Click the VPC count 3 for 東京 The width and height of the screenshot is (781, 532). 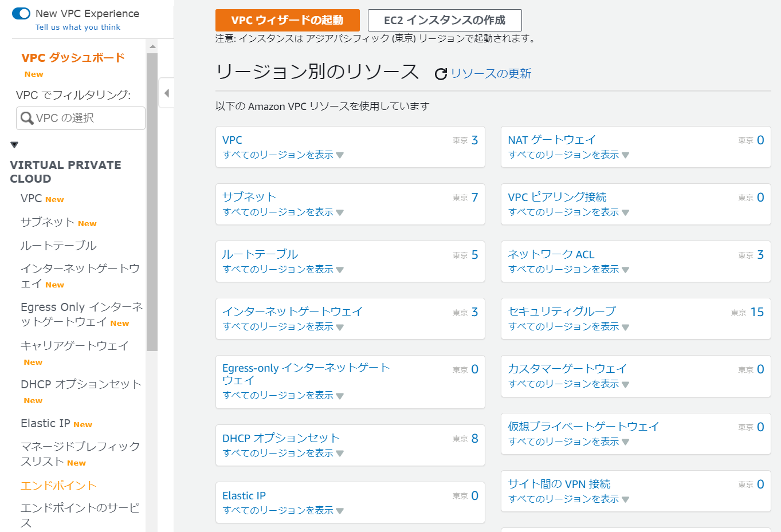[x=474, y=140]
